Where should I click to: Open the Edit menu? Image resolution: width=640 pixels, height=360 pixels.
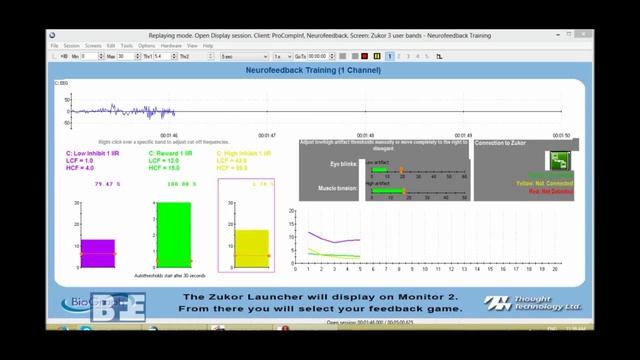click(x=111, y=46)
